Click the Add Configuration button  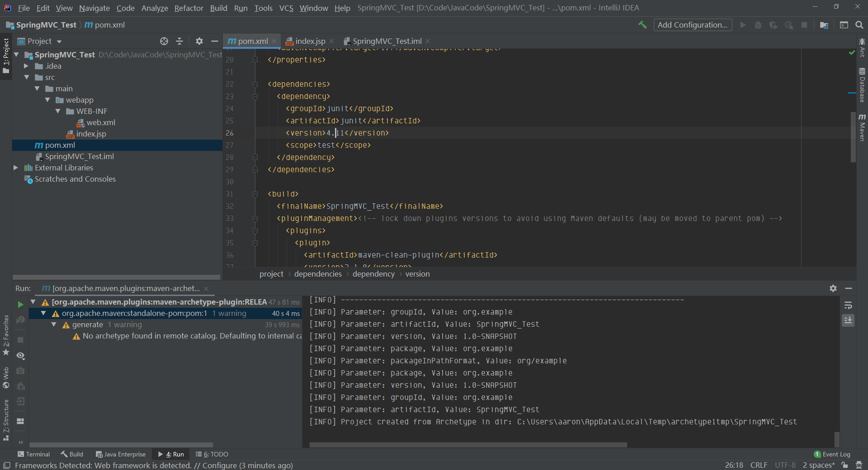pyautogui.click(x=692, y=25)
